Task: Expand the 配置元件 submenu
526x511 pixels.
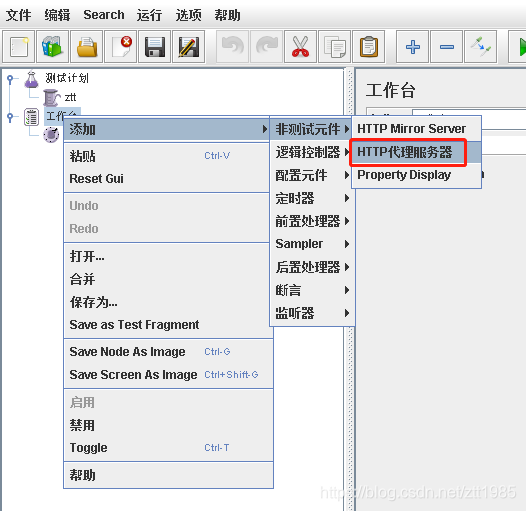Action: pos(311,175)
